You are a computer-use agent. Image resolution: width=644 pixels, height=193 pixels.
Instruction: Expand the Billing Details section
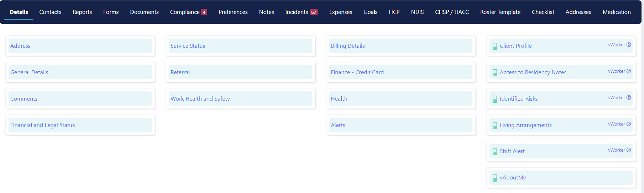point(401,46)
